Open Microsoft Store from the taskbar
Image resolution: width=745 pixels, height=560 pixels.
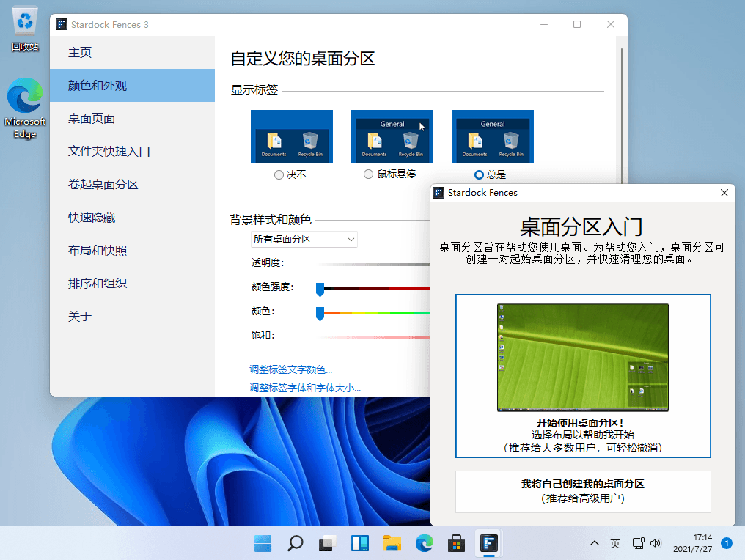coord(456,543)
